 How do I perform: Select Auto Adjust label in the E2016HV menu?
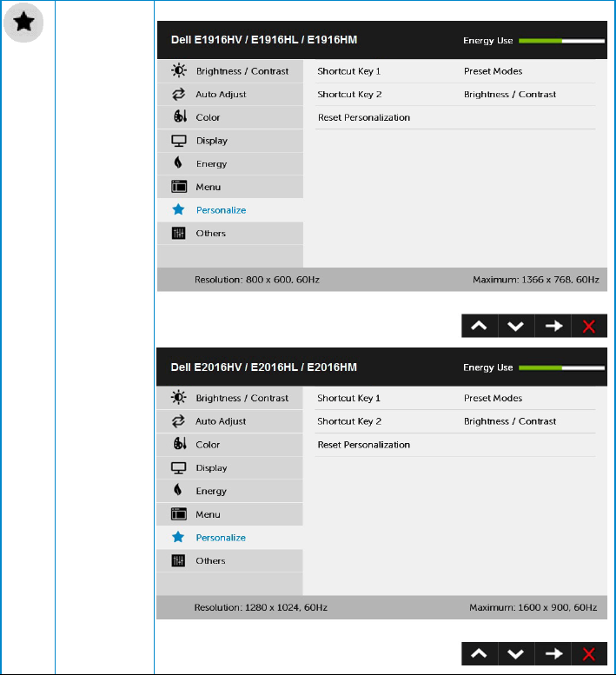tap(221, 421)
